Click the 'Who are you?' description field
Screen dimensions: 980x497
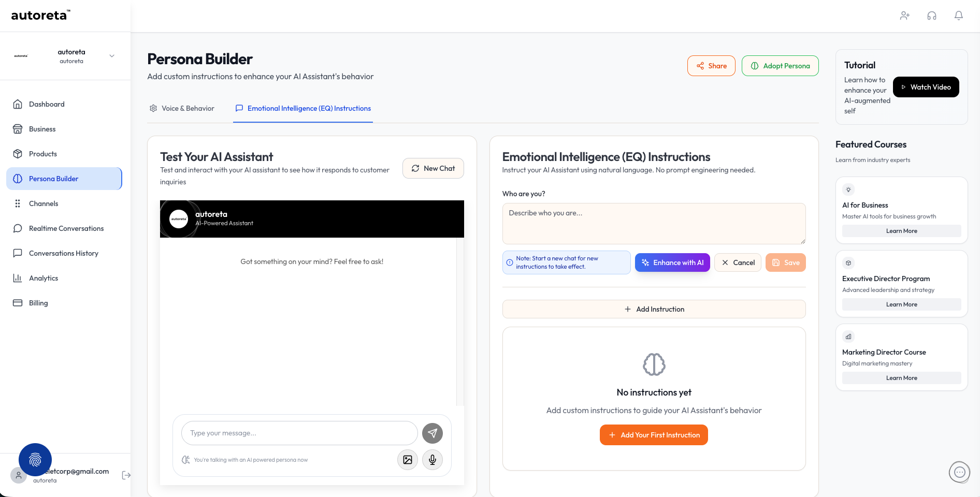(x=654, y=223)
